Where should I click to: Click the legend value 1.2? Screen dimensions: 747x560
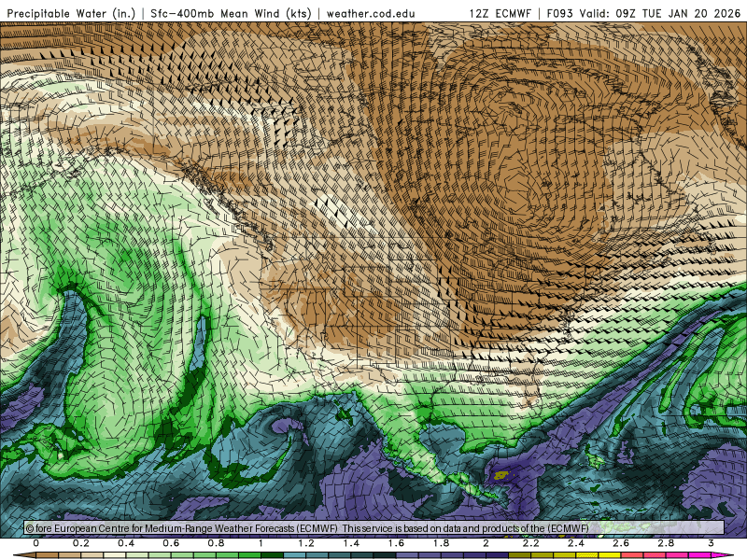click(x=306, y=543)
